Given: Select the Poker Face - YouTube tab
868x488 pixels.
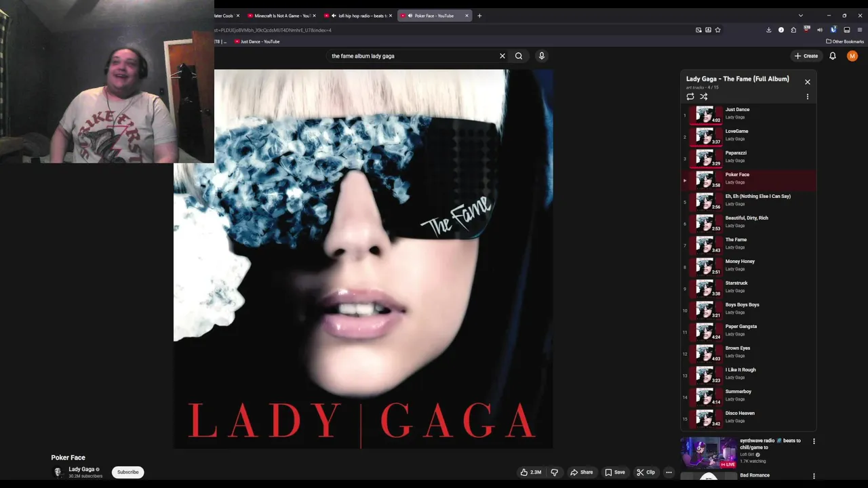Looking at the screenshot, I should 434,16.
